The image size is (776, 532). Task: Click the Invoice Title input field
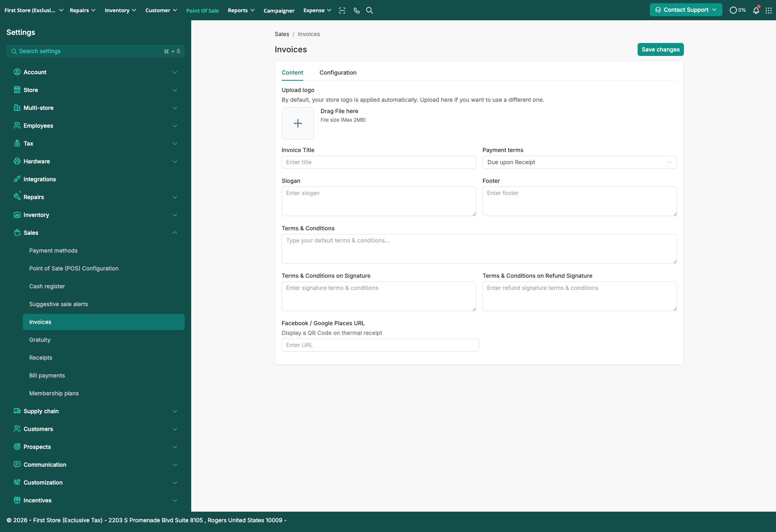click(378, 162)
